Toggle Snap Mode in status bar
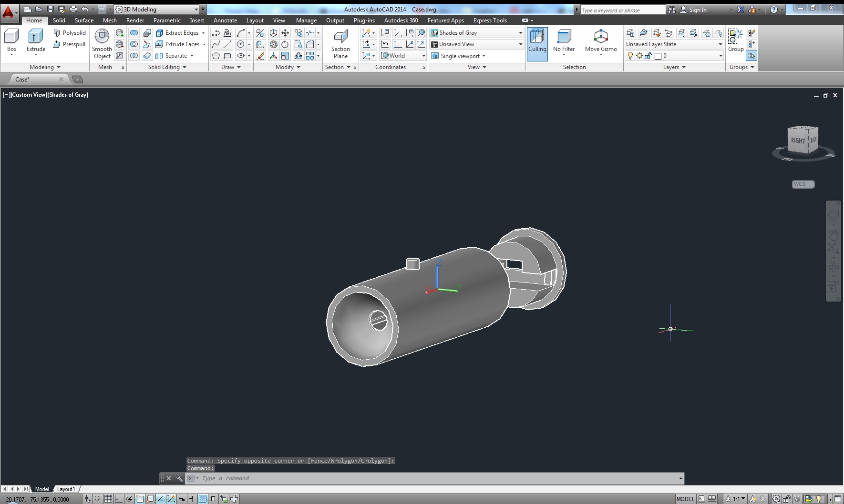 [x=98, y=499]
